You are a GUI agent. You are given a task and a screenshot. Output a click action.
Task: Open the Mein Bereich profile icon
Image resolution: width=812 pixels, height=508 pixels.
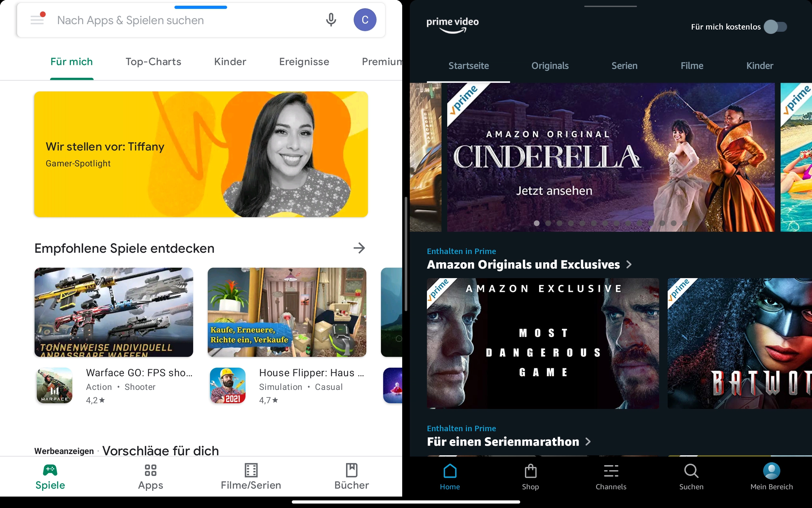pos(771,471)
